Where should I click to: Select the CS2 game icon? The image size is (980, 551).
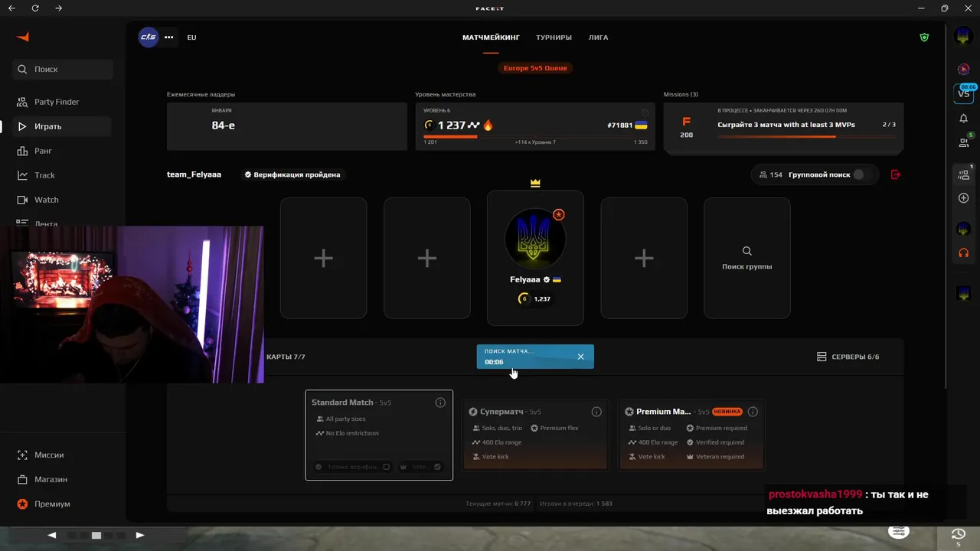148,37
